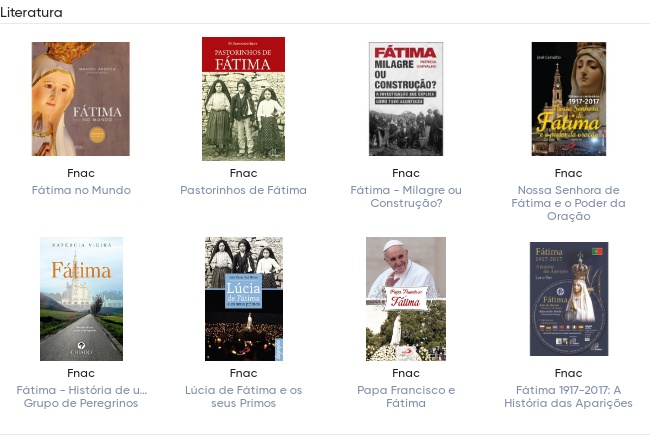
Task: Click the Fnac label under Papa Francisco cover
Action: (x=406, y=373)
